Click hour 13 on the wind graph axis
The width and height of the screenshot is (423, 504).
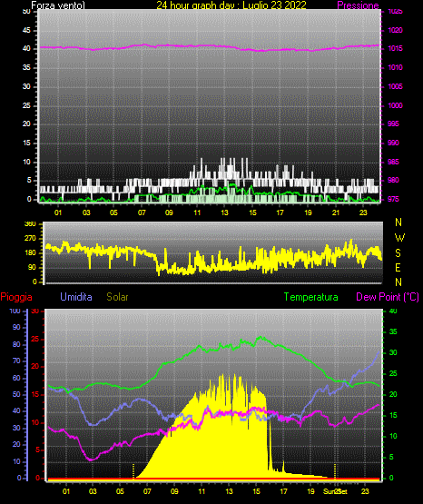(224, 212)
